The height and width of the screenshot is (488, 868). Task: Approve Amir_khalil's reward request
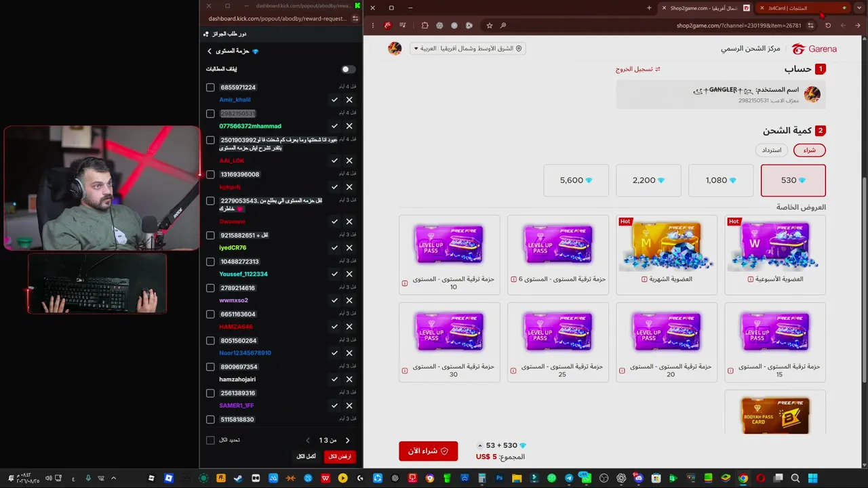point(334,100)
